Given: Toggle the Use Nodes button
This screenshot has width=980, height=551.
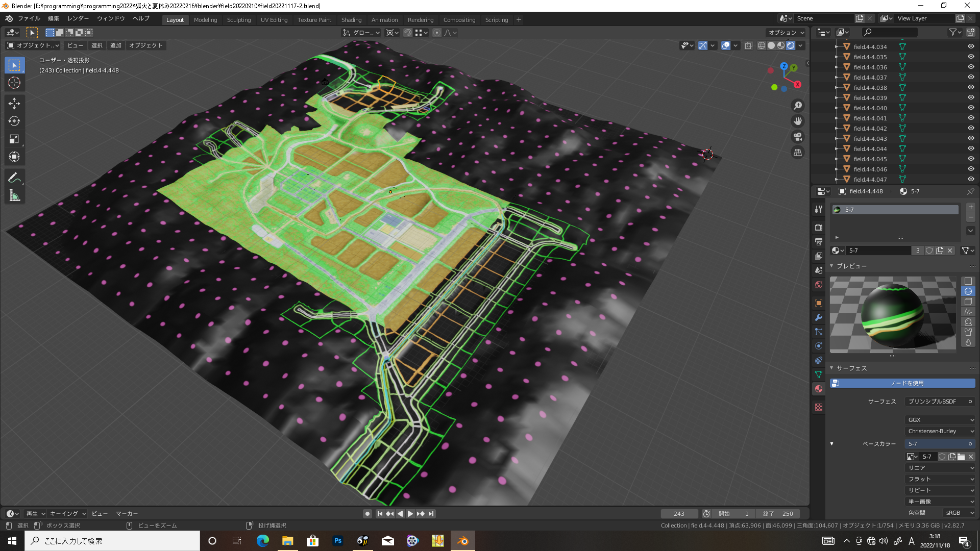Looking at the screenshot, I should pos(902,383).
